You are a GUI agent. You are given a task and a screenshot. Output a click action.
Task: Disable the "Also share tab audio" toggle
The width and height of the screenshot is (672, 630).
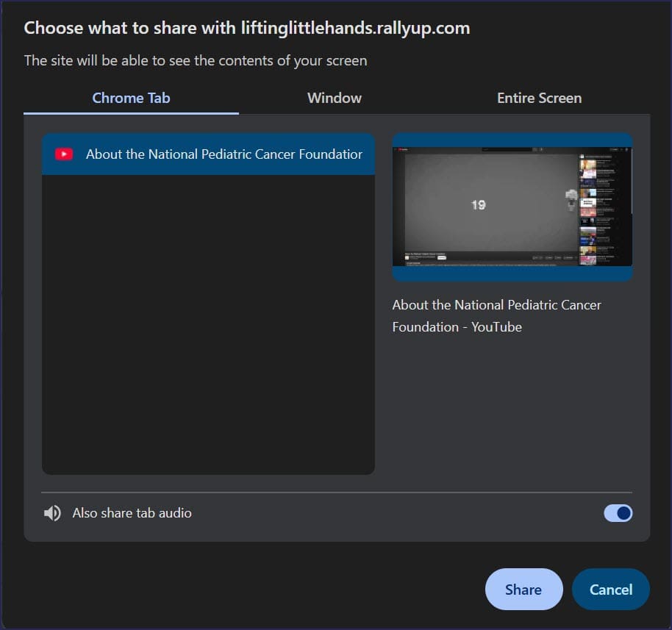click(618, 512)
